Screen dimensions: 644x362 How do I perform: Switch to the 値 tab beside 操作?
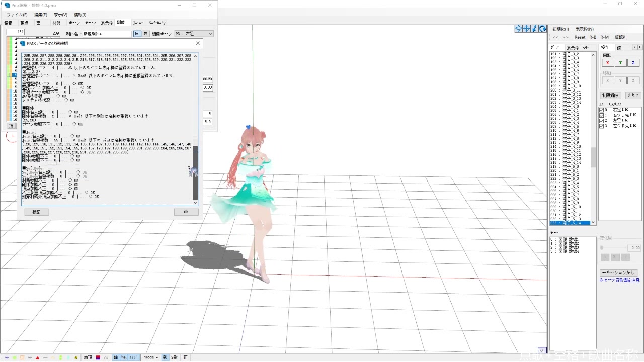tap(619, 47)
